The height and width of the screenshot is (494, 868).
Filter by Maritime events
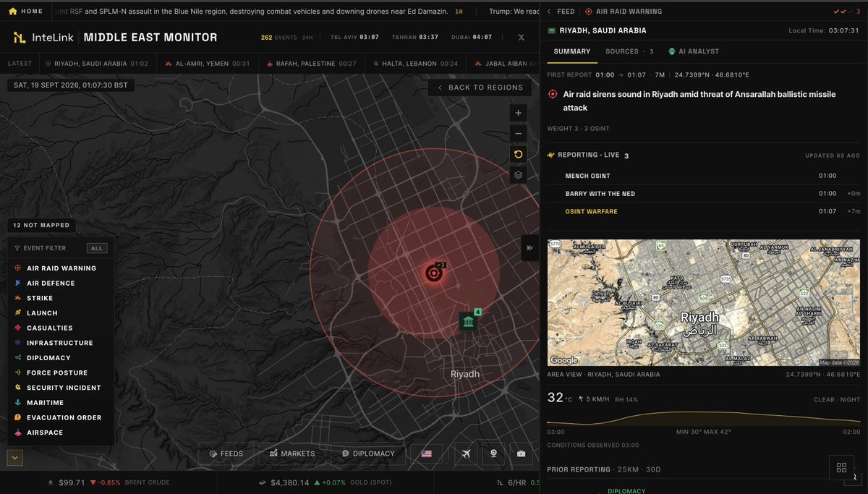click(38, 403)
